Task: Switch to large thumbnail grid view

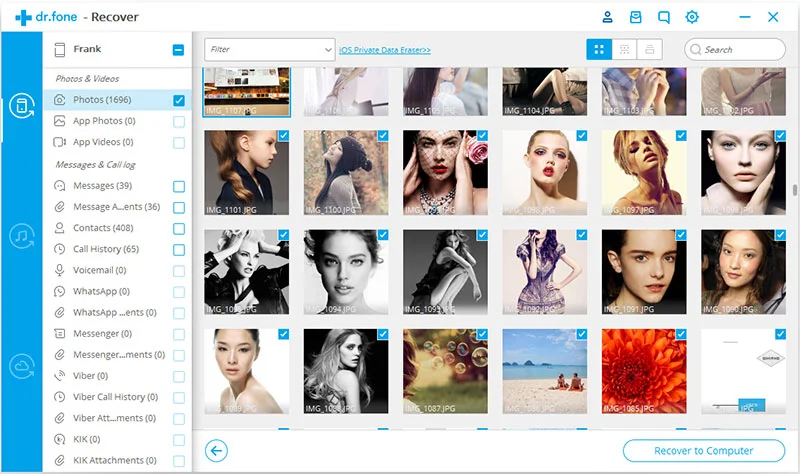Action: (599, 49)
